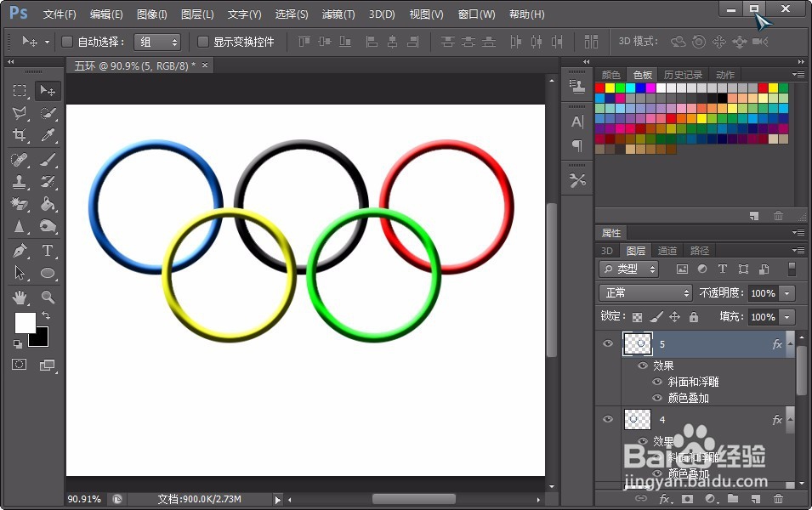
Task: Open the 组 auto-select dropdown
Action: point(157,42)
